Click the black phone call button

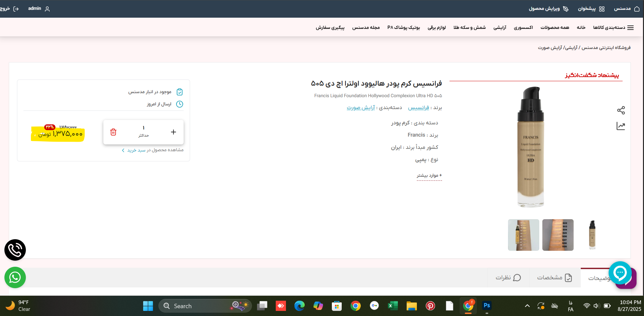click(x=15, y=250)
